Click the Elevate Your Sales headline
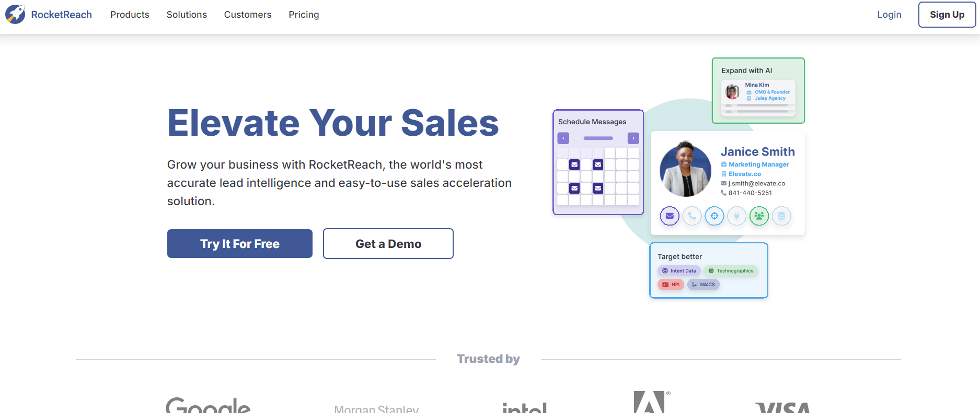Viewport: 980px width, 413px height. (333, 123)
